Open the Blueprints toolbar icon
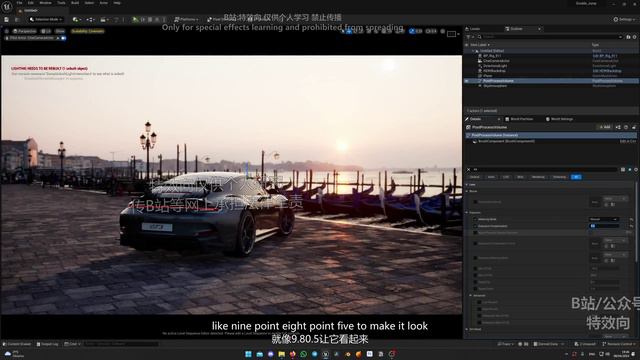This screenshot has height=360, width=640. pyautogui.click(x=90, y=19)
